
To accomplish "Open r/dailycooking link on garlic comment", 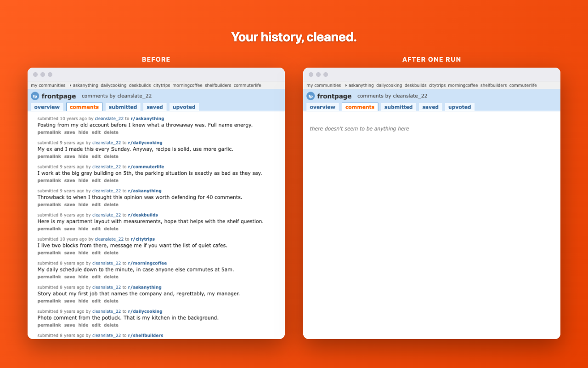I will (145, 143).
